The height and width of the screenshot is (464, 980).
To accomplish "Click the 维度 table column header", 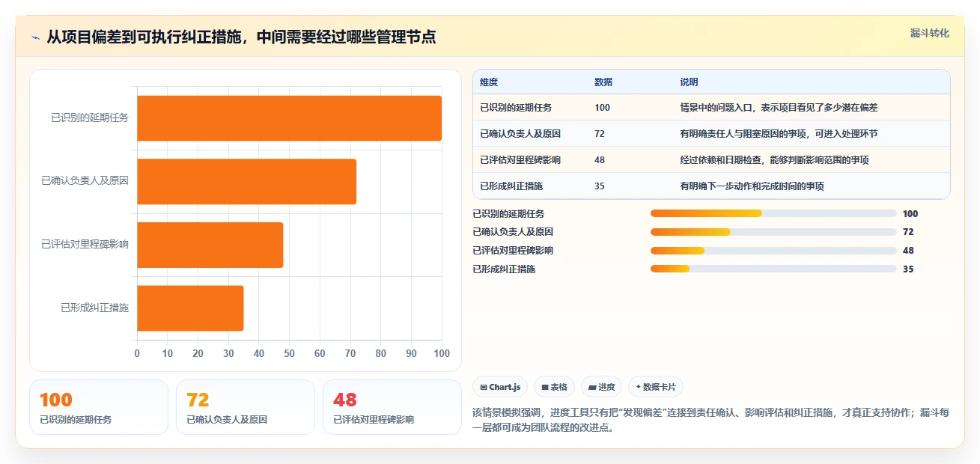I will pos(489,82).
